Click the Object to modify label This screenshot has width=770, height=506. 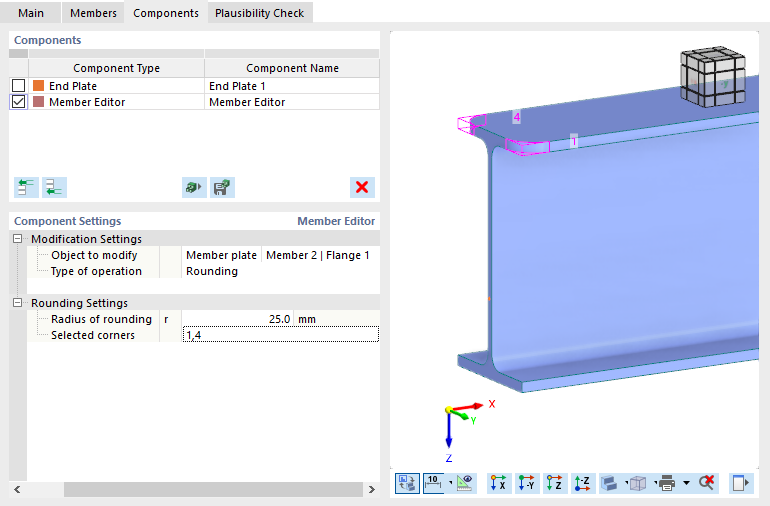(x=94, y=255)
